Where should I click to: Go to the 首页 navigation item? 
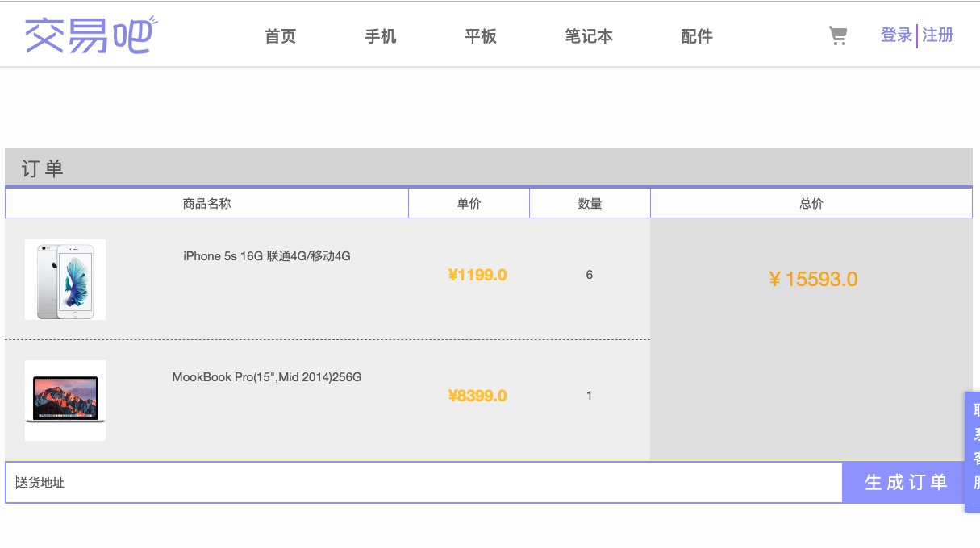point(280,36)
